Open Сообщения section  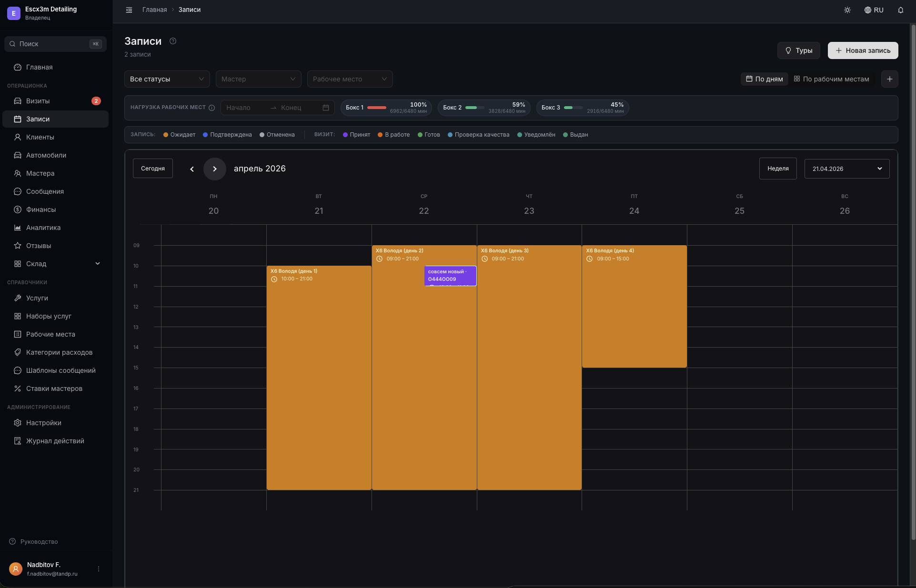click(x=56, y=191)
